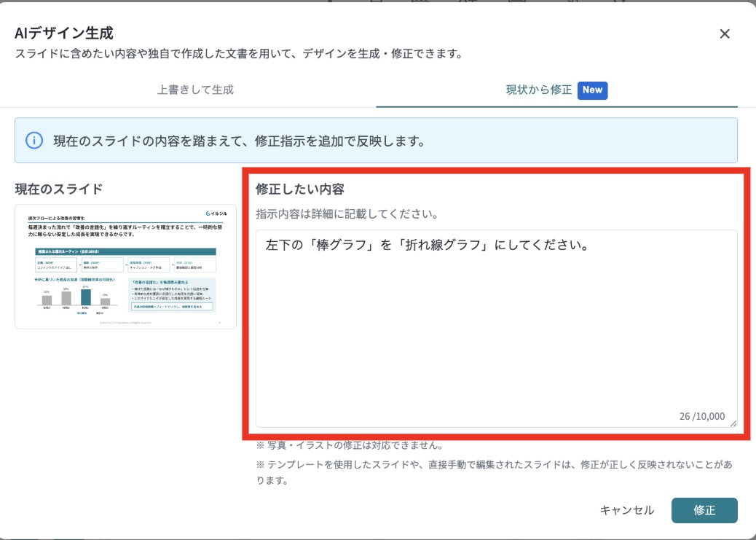This screenshot has height=540, width=756.
Task: Click the キャンセル button
Action: click(x=627, y=510)
